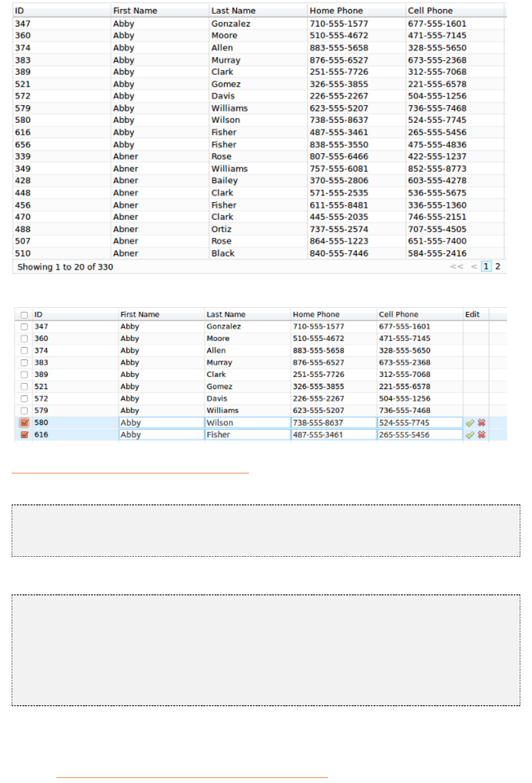Click the Edit column header
Screen dimensions: 532x783
tap(476, 315)
